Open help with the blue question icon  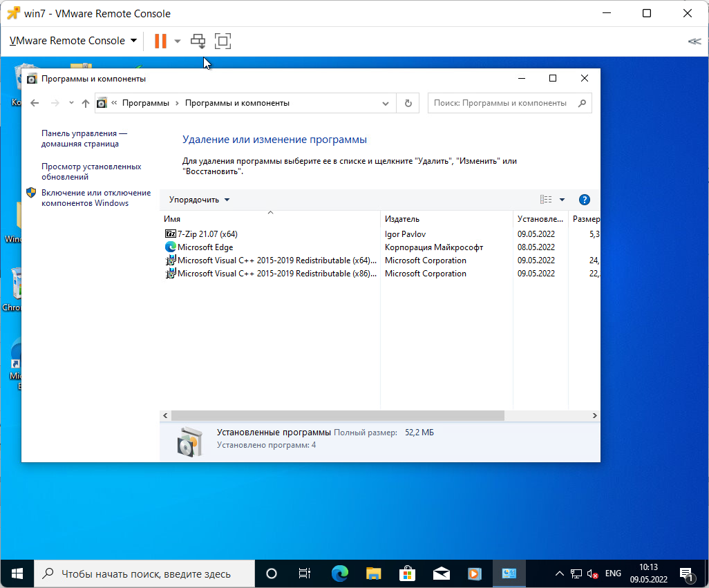584,200
